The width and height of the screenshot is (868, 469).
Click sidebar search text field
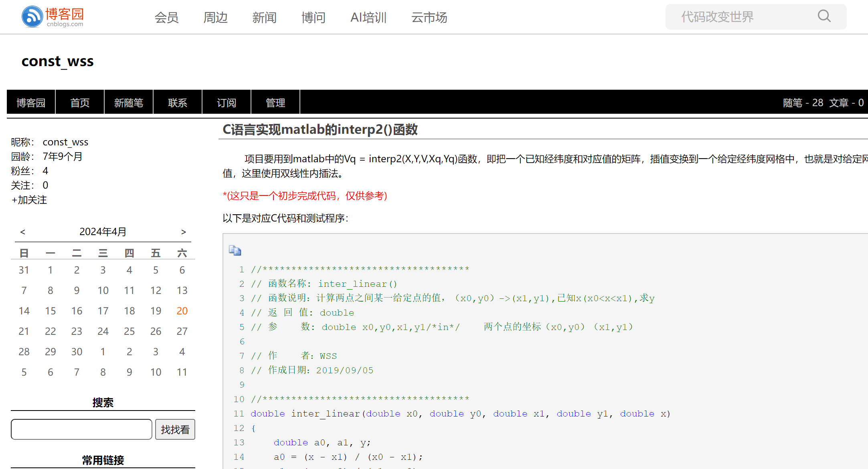click(81, 429)
